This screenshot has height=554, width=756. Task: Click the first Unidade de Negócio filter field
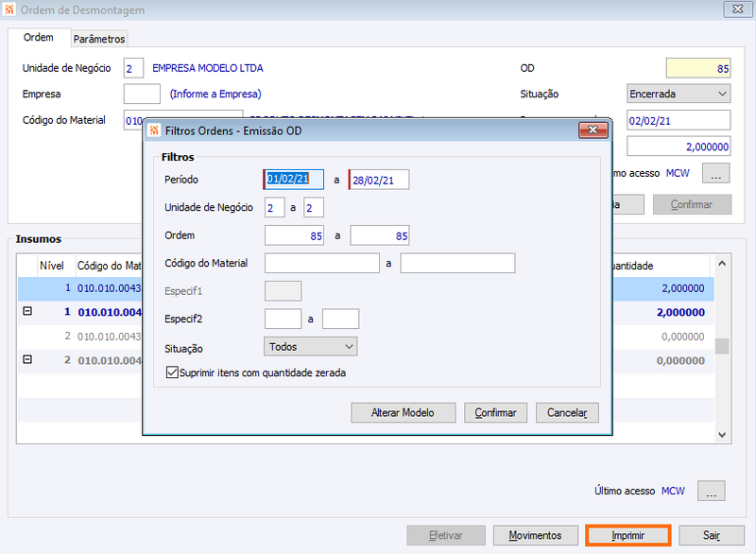(x=274, y=208)
